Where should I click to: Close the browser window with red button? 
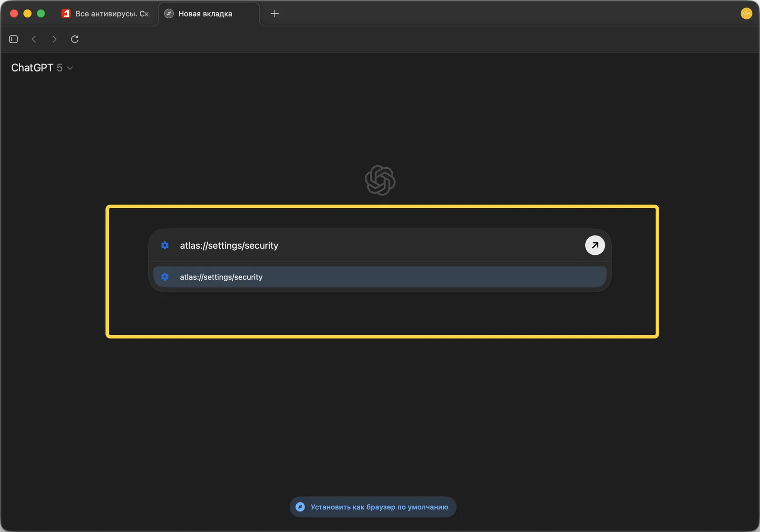coord(14,14)
